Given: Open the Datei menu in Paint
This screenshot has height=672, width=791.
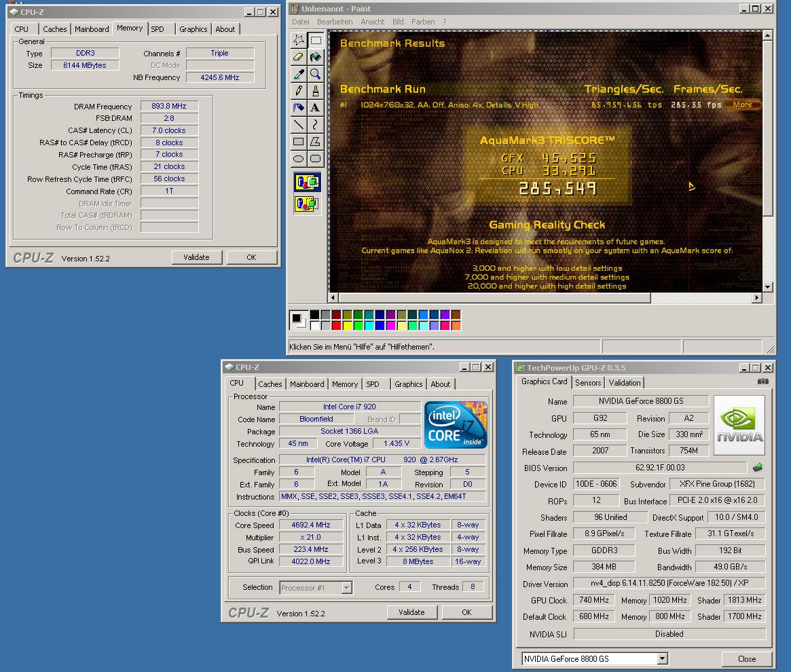Looking at the screenshot, I should pyautogui.click(x=301, y=22).
